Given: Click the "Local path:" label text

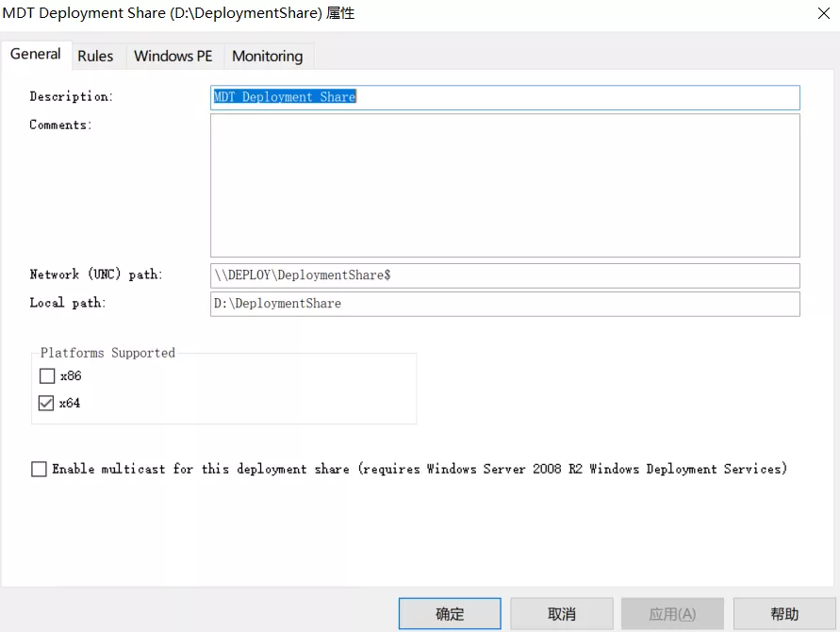Looking at the screenshot, I should (x=68, y=303).
